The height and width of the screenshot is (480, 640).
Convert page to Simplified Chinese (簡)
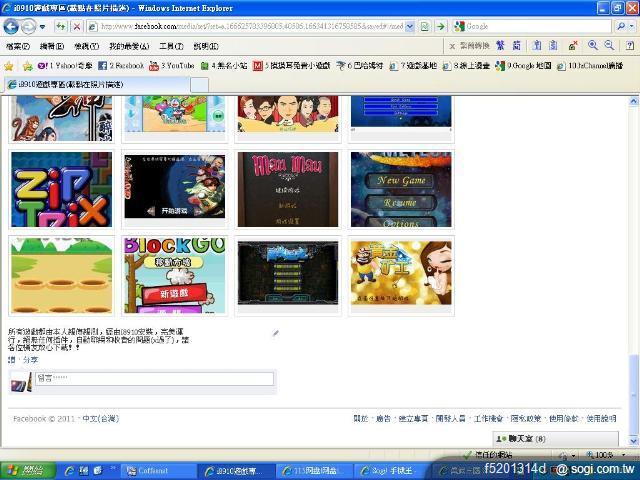(516, 46)
